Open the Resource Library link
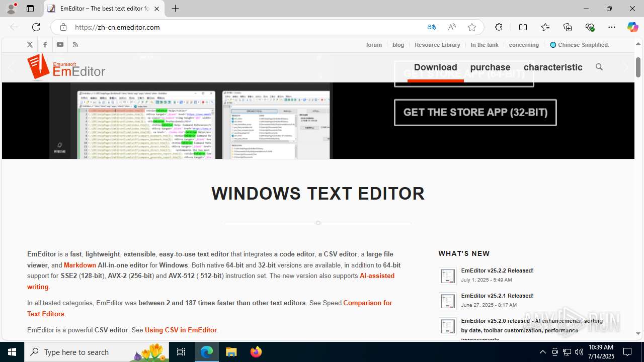This screenshot has width=644, height=362. click(x=437, y=45)
